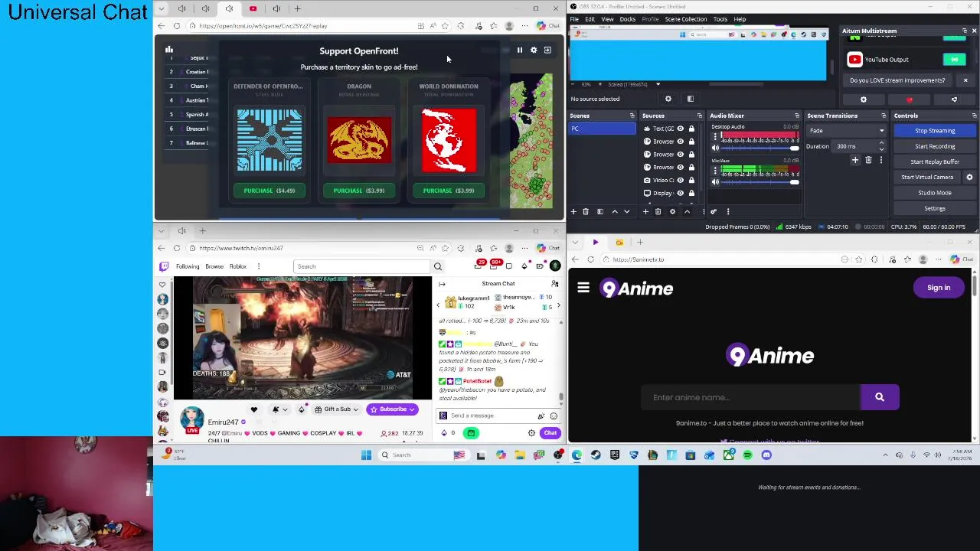This screenshot has width=980, height=551.
Task: Open Twitch chat settings gear
Action: (531, 433)
